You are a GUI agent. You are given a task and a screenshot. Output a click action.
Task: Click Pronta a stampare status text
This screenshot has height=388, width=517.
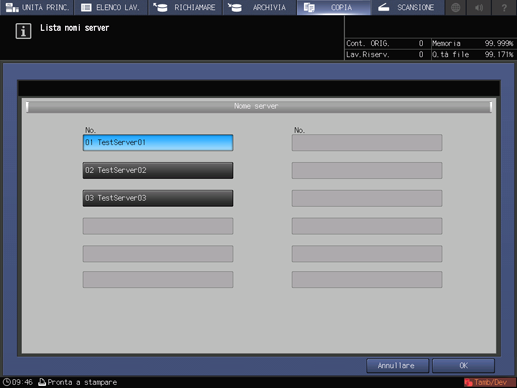tap(82, 382)
